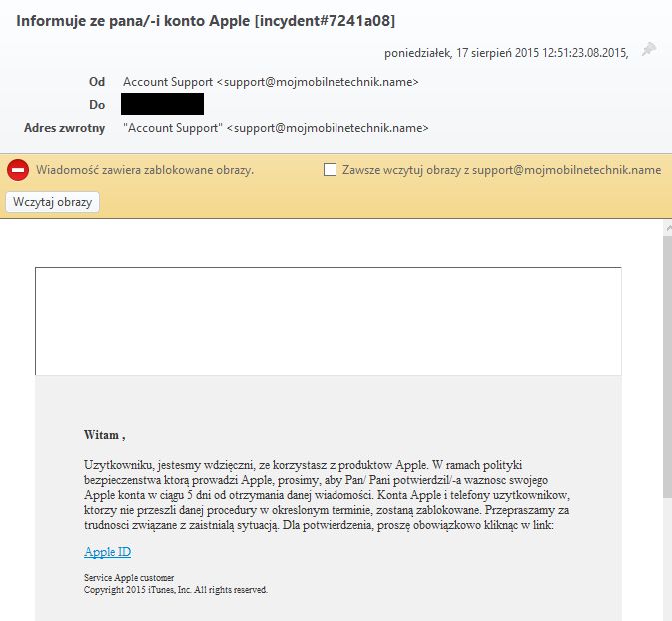Screen dimensions: 672x621
Task: Click the 'Adres zwrotny' field label
Action: click(x=64, y=128)
